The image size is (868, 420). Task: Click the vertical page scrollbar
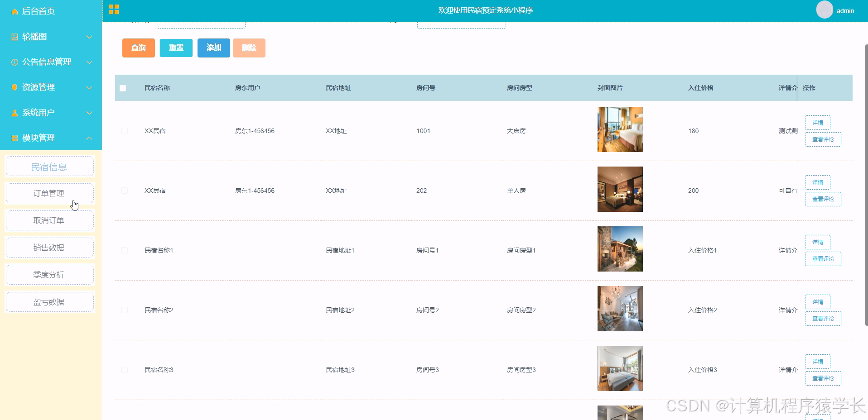click(x=866, y=185)
